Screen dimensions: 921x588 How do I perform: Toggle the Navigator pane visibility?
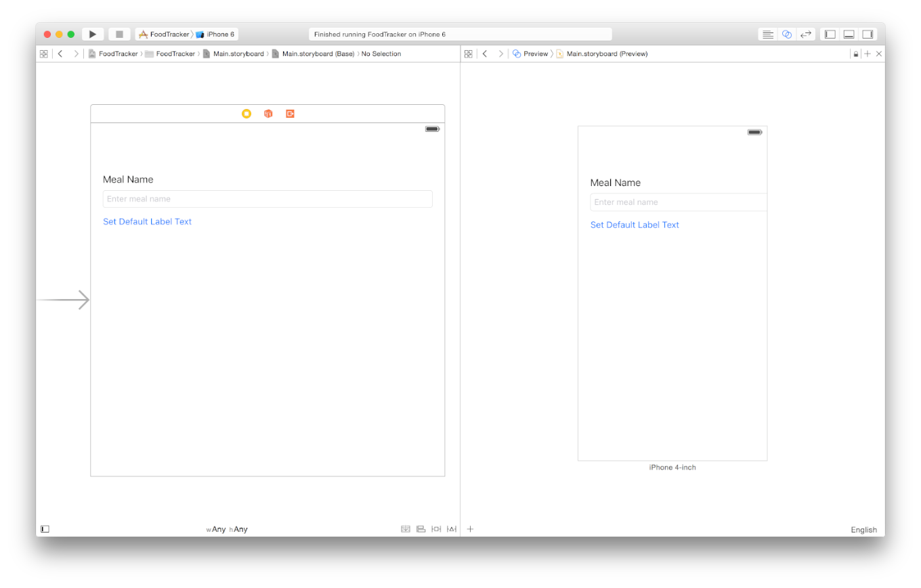point(830,34)
